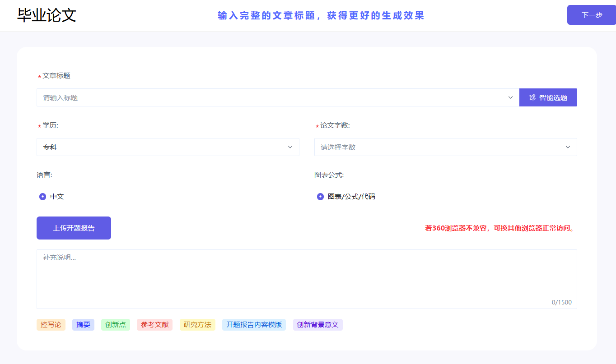Click the 360浏览器 compatibility notice text
Screen dimensions: 616x364
tap(500, 228)
